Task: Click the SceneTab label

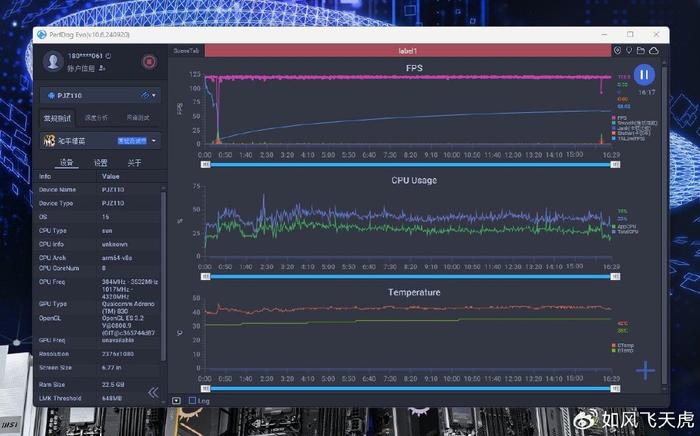Action: click(x=186, y=51)
